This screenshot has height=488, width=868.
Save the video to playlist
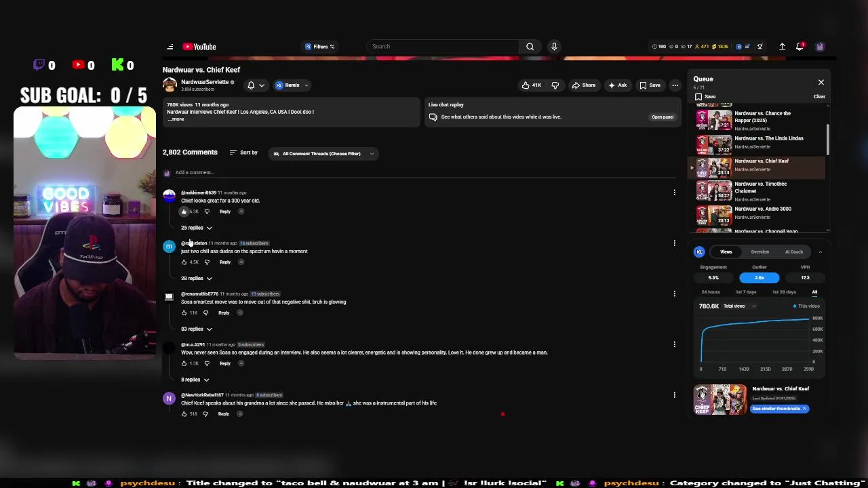[x=650, y=85]
